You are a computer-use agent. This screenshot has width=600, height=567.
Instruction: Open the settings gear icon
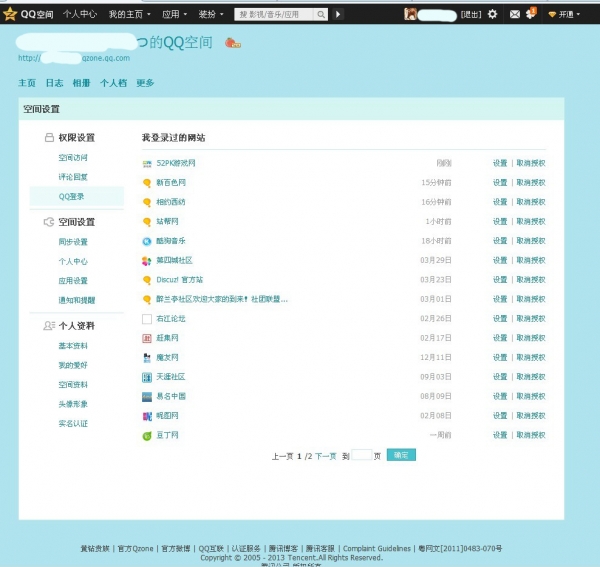tap(492, 14)
